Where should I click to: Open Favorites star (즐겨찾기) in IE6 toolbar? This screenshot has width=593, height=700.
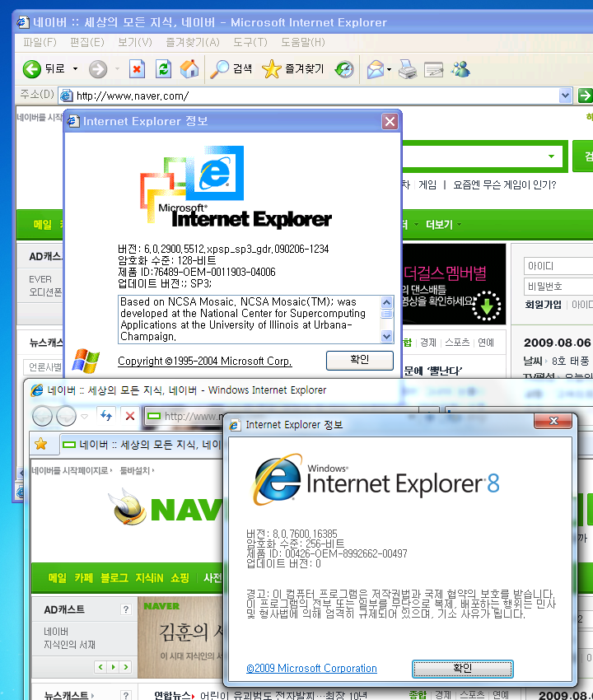pyautogui.click(x=293, y=69)
